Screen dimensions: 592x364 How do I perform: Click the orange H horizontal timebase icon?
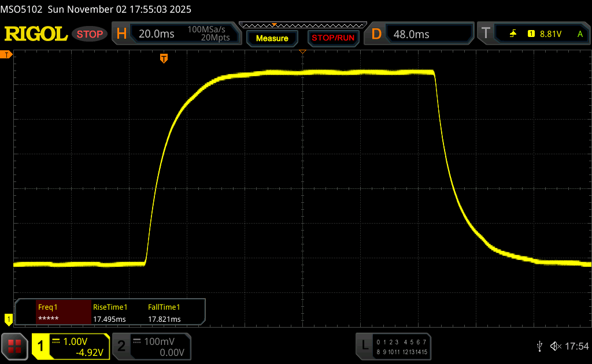pyautogui.click(x=121, y=34)
